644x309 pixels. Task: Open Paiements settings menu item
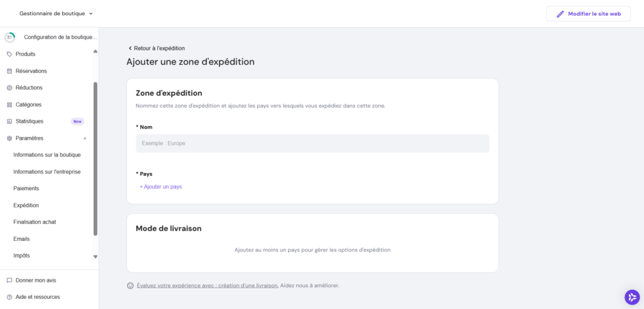[26, 188]
